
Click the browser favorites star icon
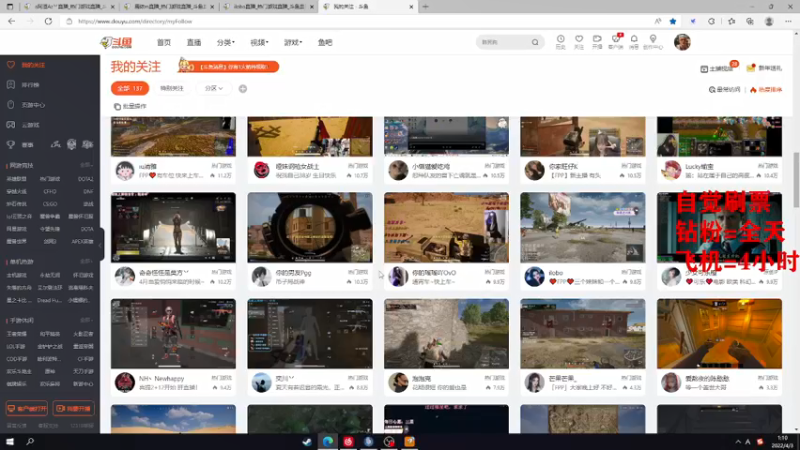point(673,21)
